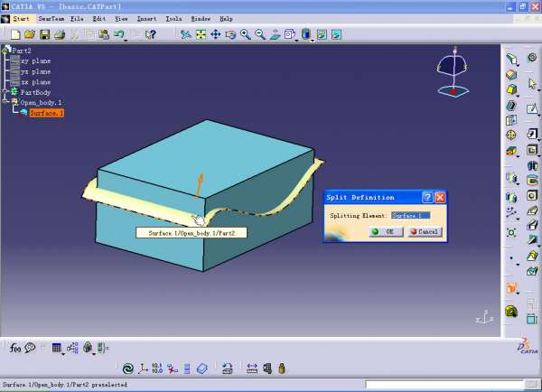This screenshot has height=392, width=542.
Task: Select Surface.1 in the specification tree
Action: (x=46, y=113)
